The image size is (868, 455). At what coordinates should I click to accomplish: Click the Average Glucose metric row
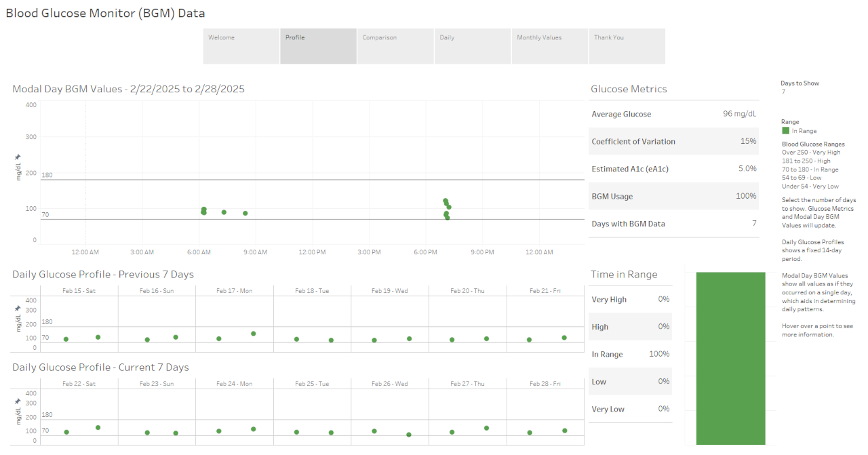coord(673,114)
